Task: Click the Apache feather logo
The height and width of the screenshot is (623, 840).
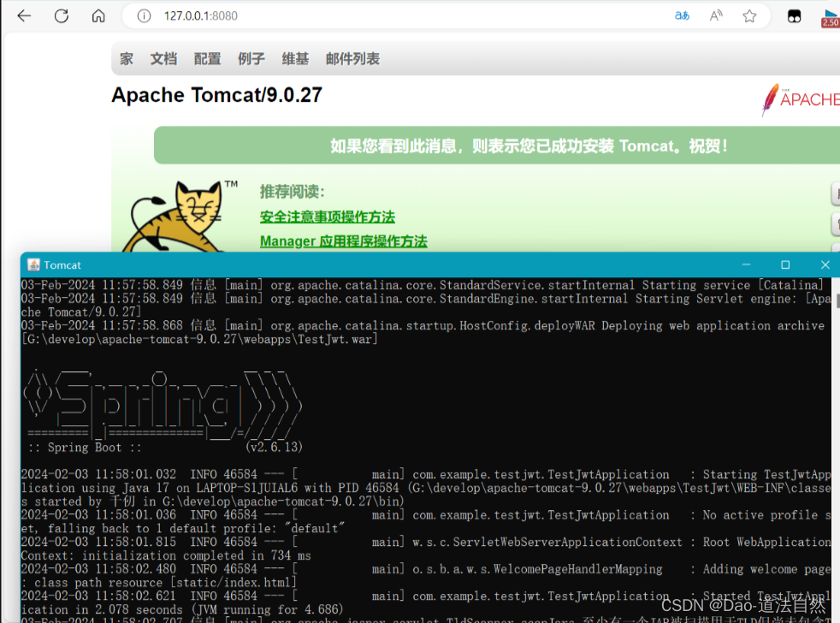Action: pos(801,100)
